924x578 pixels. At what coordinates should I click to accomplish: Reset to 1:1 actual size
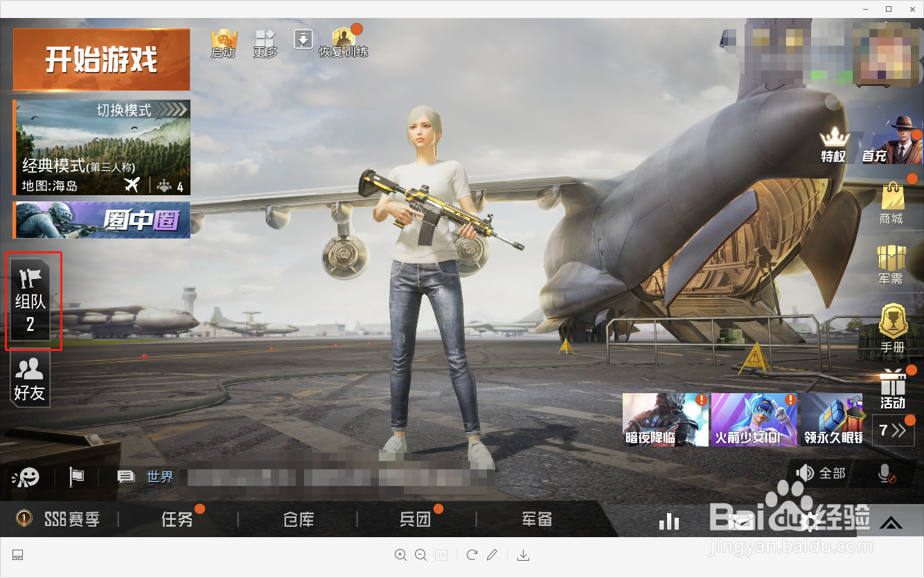(x=441, y=554)
